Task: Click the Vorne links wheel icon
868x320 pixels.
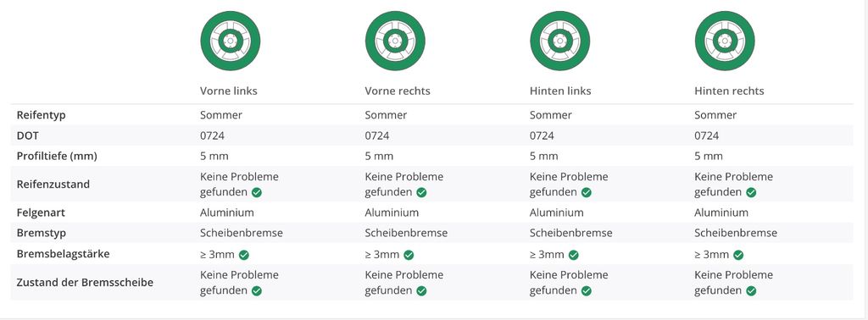Action: [x=230, y=41]
